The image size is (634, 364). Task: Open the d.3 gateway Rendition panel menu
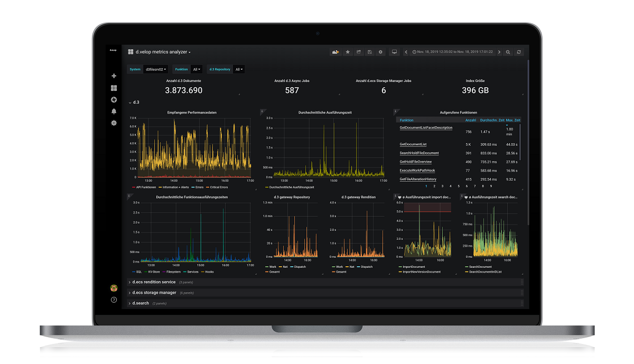point(358,197)
